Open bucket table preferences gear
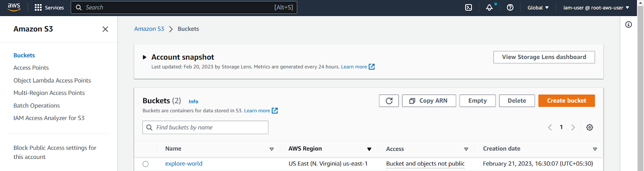 [590, 128]
